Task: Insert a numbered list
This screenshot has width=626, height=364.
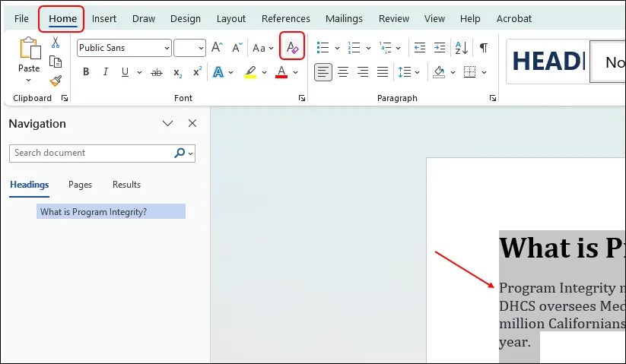Action: click(354, 48)
